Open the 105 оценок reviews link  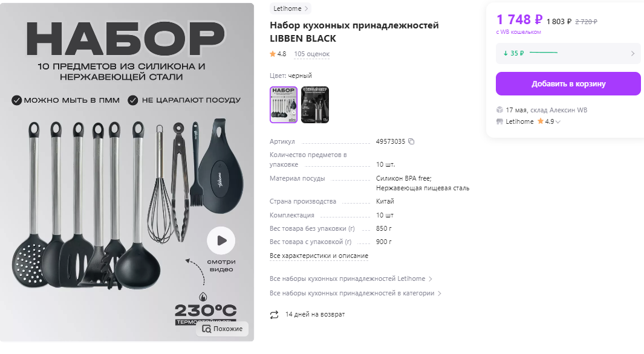click(312, 54)
